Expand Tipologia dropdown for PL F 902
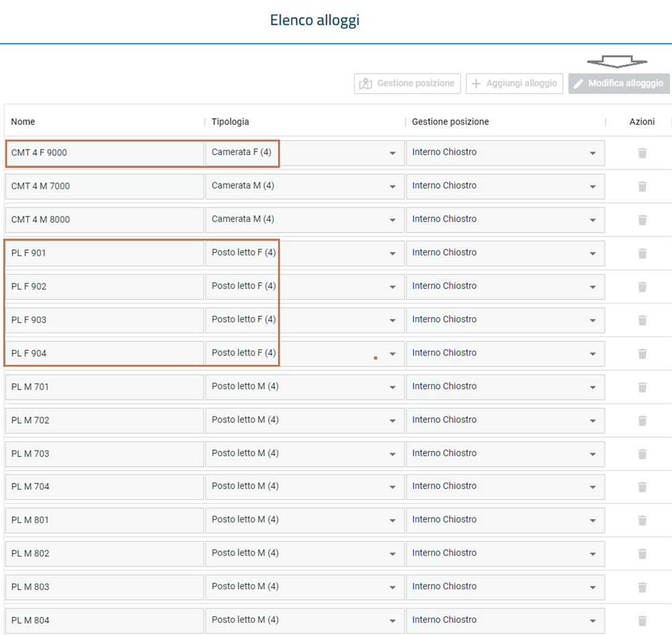 [x=304, y=286]
